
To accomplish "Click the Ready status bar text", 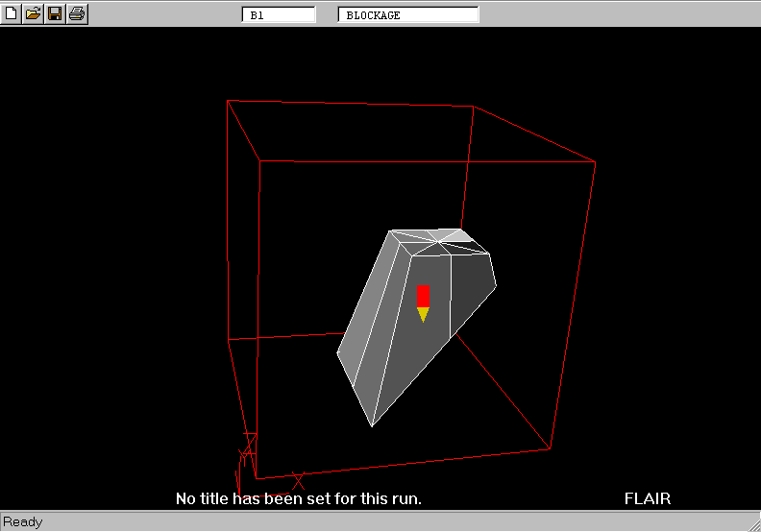I will 23,522.
